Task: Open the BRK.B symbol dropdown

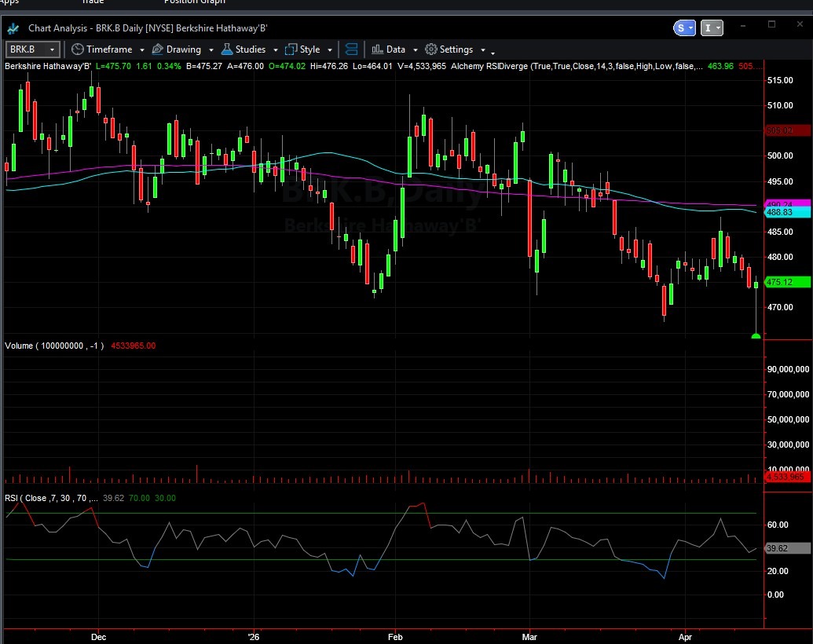Action: (53, 49)
